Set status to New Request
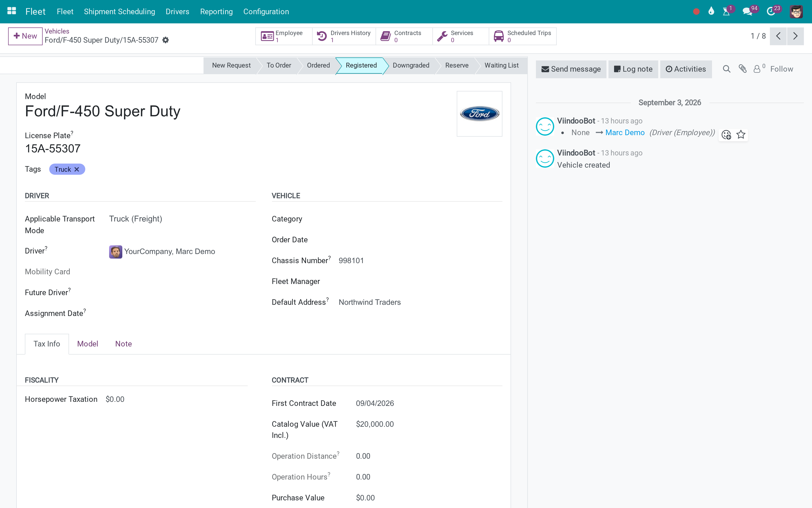Image resolution: width=812 pixels, height=508 pixels. click(x=231, y=65)
